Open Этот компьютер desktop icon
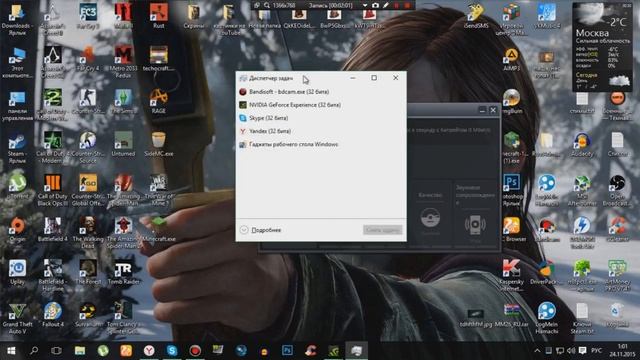This screenshot has height=360, width=640. (x=17, y=62)
